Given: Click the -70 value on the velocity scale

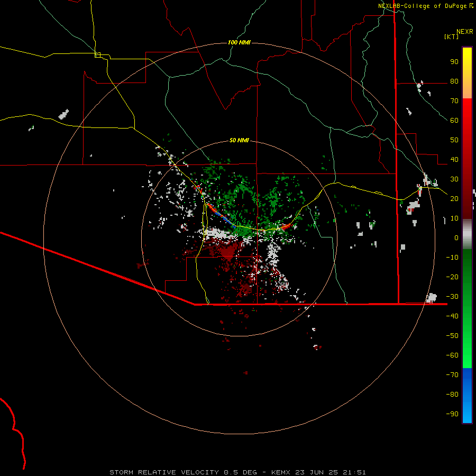Looking at the screenshot, I should coord(452,374).
